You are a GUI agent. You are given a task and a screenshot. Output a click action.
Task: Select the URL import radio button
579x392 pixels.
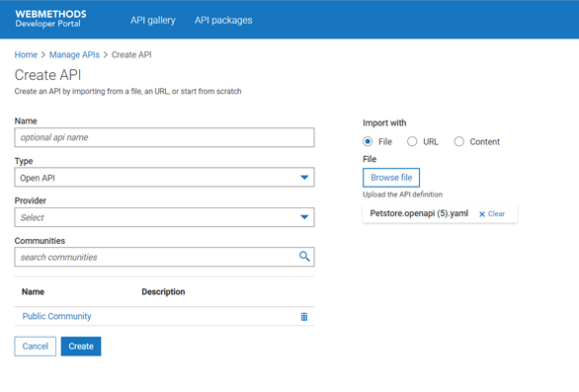point(412,141)
